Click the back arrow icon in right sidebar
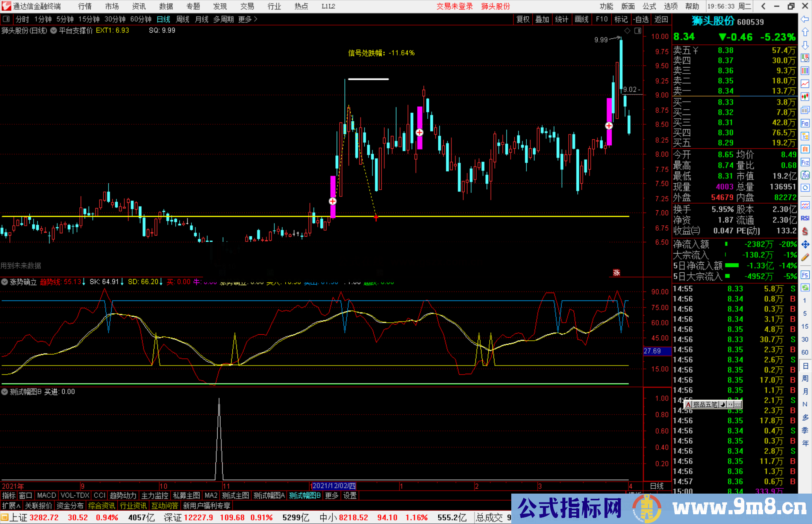 click(805, 19)
